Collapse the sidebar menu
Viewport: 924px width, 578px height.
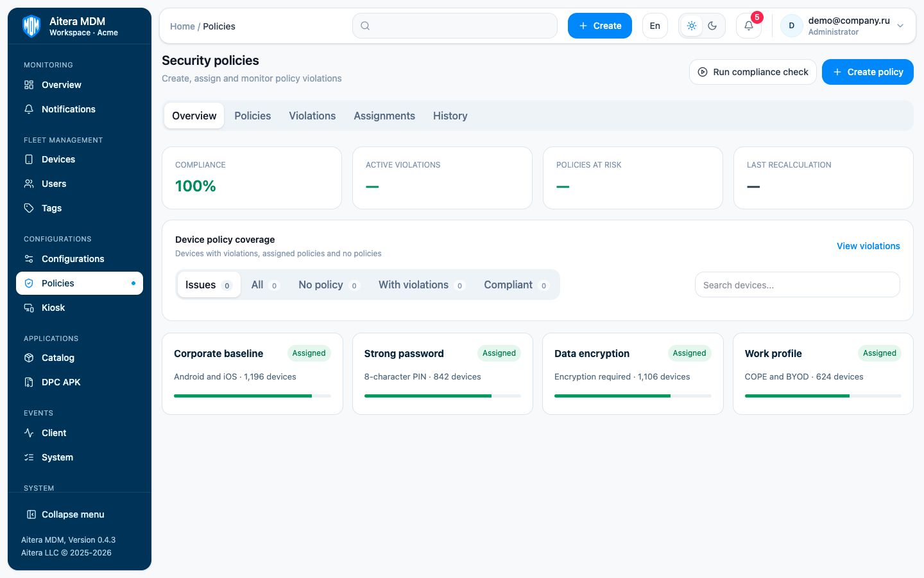coord(80,514)
